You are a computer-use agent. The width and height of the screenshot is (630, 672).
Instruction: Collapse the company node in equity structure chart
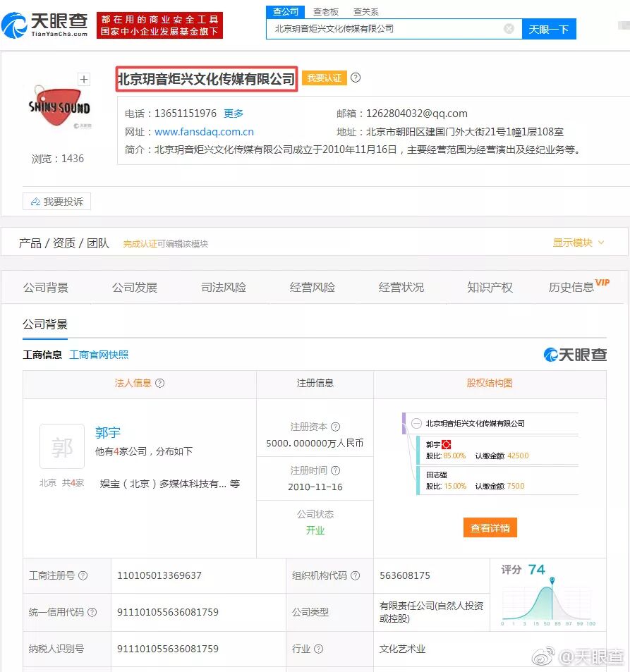416,423
